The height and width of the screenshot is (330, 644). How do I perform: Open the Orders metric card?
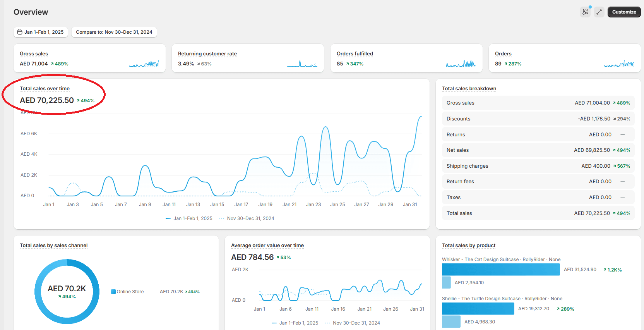coord(565,58)
